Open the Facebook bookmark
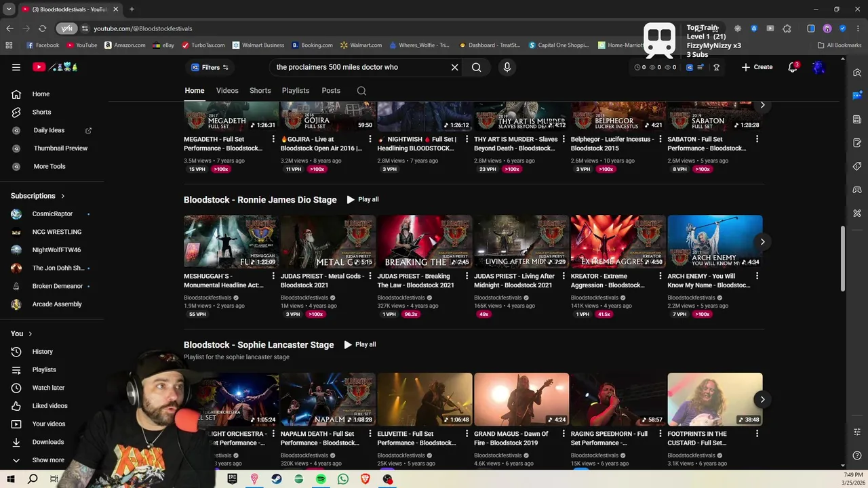This screenshot has height=488, width=868. [43, 45]
